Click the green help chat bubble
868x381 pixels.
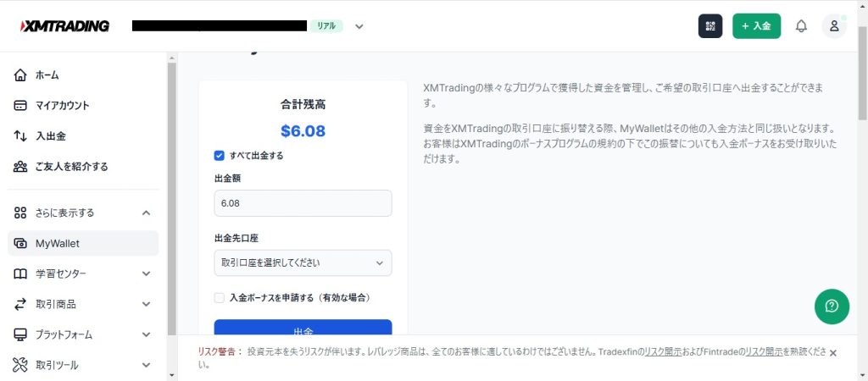(832, 306)
